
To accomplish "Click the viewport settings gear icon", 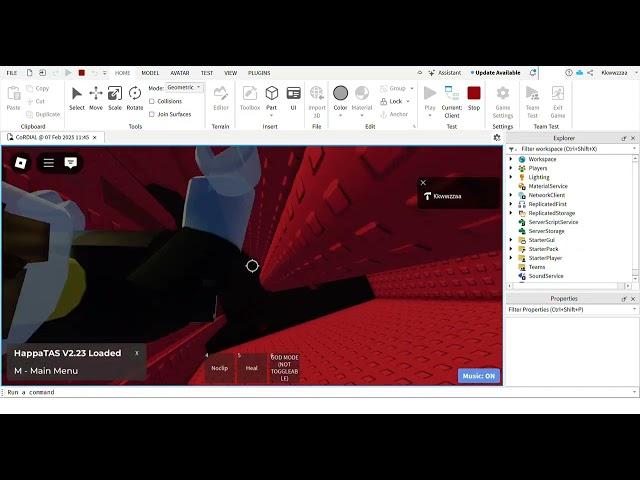I will (x=497, y=138).
